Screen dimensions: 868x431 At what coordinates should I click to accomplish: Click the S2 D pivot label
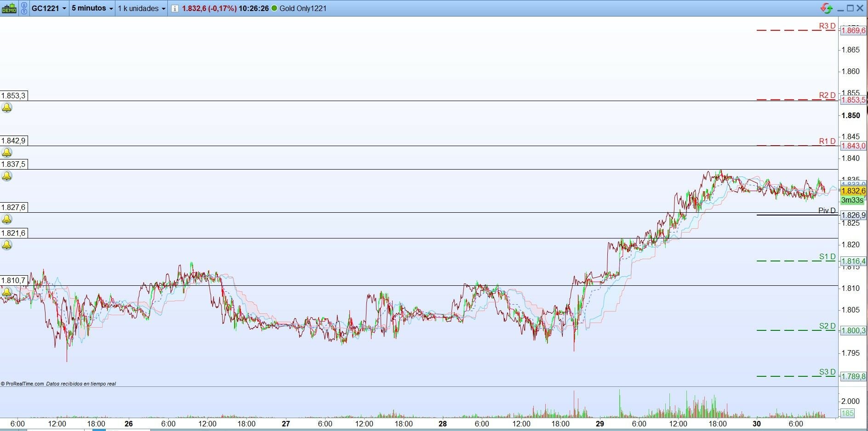click(x=827, y=326)
